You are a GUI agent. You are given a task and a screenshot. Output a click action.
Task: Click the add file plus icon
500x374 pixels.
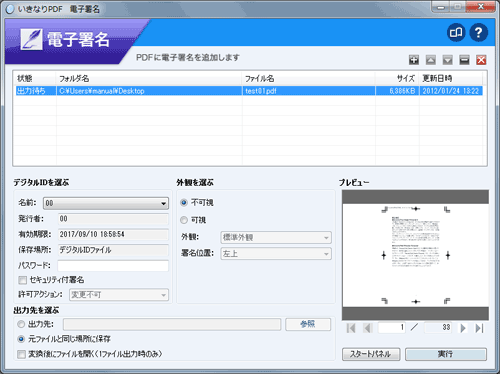click(414, 60)
